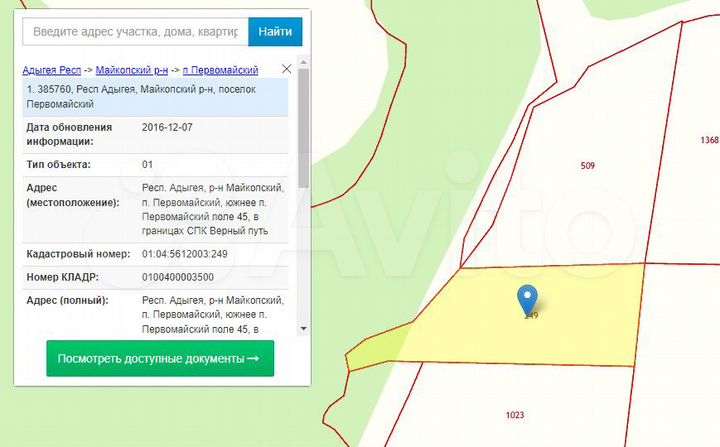Click the address search input field
Screen dimensions: 720x447
click(x=135, y=32)
